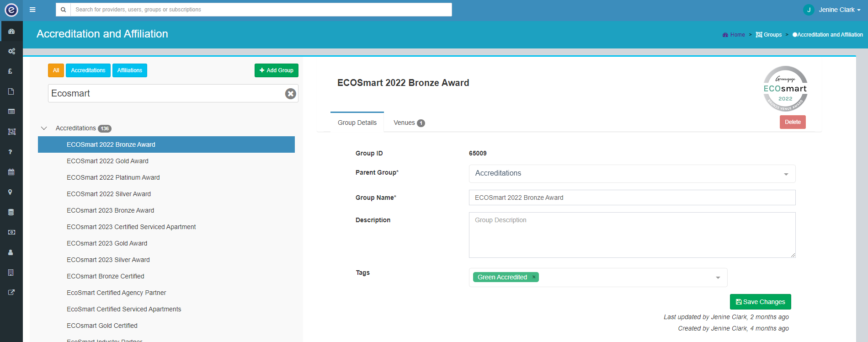Select ECOsmart 2023 Certified Serviced Apartment
This screenshot has width=868, height=342.
(x=131, y=227)
